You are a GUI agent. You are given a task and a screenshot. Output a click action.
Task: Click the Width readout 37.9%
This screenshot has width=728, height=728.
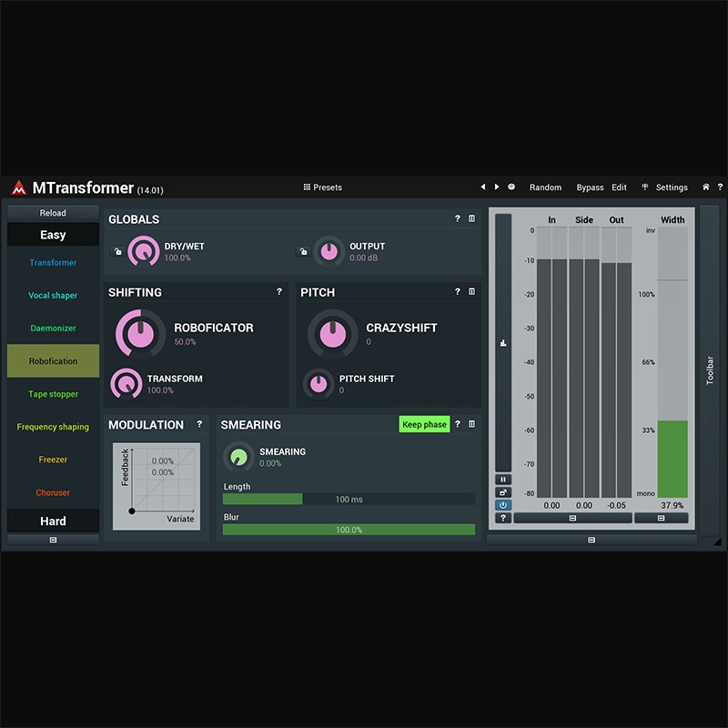[672, 505]
